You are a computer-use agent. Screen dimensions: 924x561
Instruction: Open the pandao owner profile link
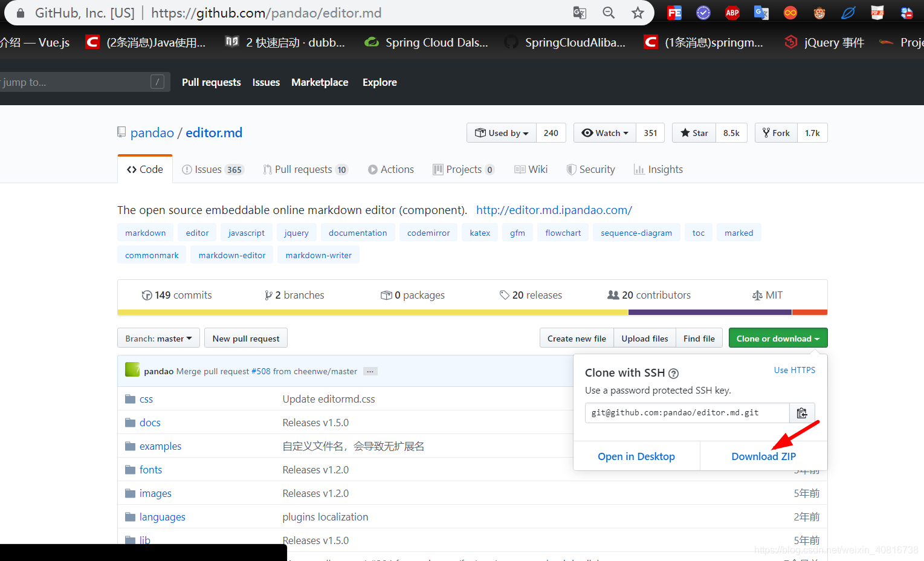point(152,132)
